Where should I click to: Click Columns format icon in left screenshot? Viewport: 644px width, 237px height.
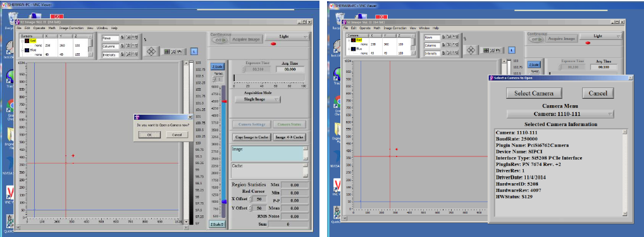135,46
